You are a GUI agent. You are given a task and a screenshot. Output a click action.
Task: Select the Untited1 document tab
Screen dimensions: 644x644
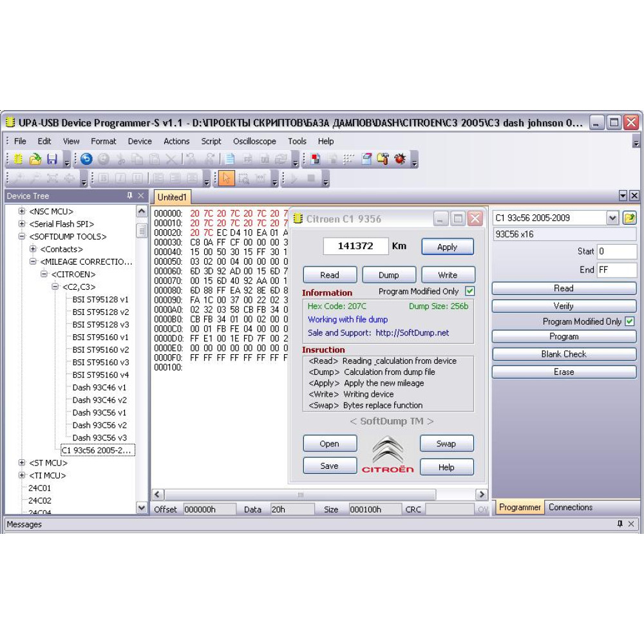(x=172, y=197)
